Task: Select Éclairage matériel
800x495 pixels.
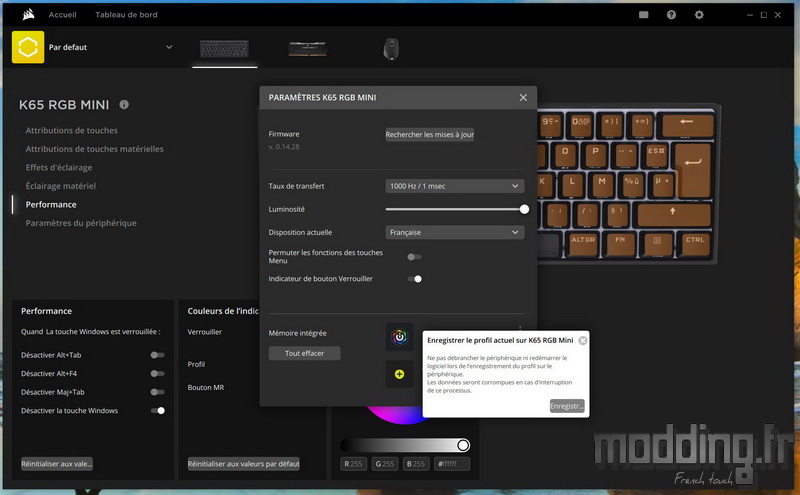Action: pyautogui.click(x=61, y=186)
